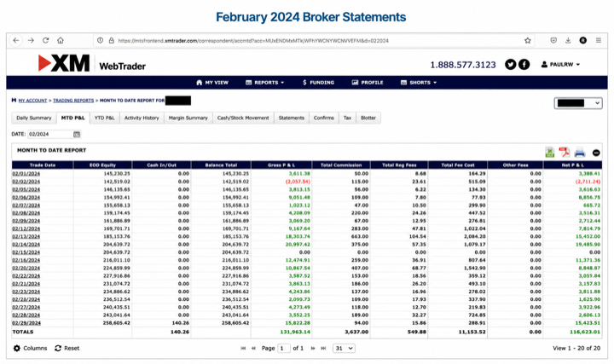
Task: Open the 02/29/2024 trade date link
Action: pyautogui.click(x=26, y=323)
